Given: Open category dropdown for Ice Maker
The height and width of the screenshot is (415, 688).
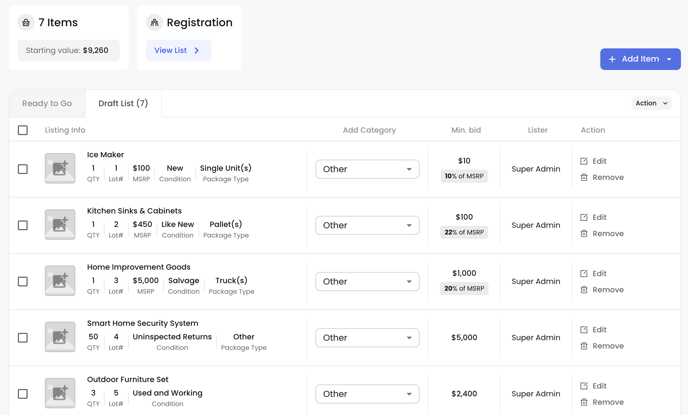Looking at the screenshot, I should tap(367, 169).
